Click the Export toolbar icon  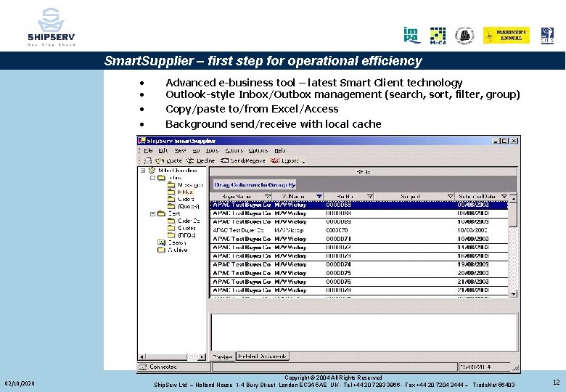(275, 160)
